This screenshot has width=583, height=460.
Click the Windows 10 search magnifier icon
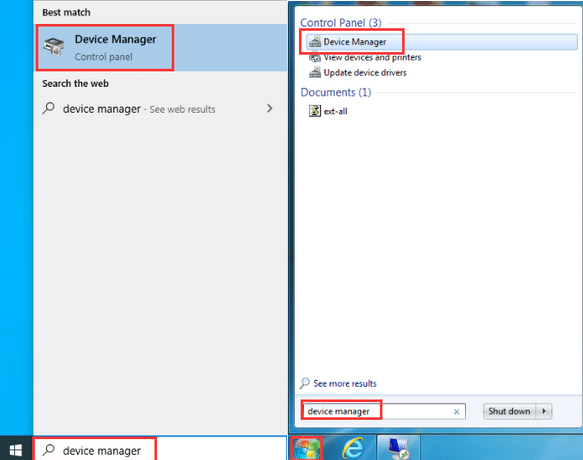tap(49, 450)
